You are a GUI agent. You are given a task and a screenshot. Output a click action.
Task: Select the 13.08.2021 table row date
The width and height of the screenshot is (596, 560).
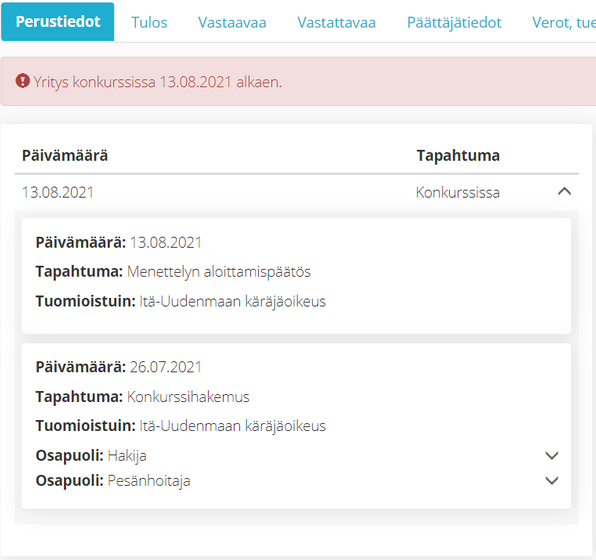pos(58,192)
